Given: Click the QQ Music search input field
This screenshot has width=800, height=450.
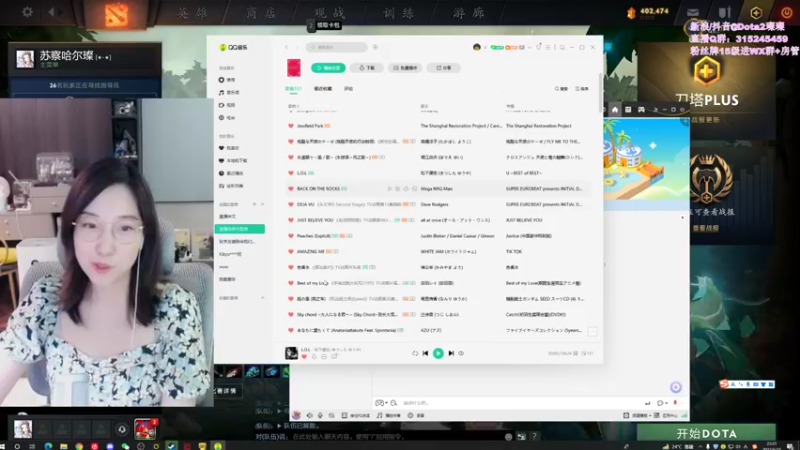Looking at the screenshot, I should (x=337, y=47).
